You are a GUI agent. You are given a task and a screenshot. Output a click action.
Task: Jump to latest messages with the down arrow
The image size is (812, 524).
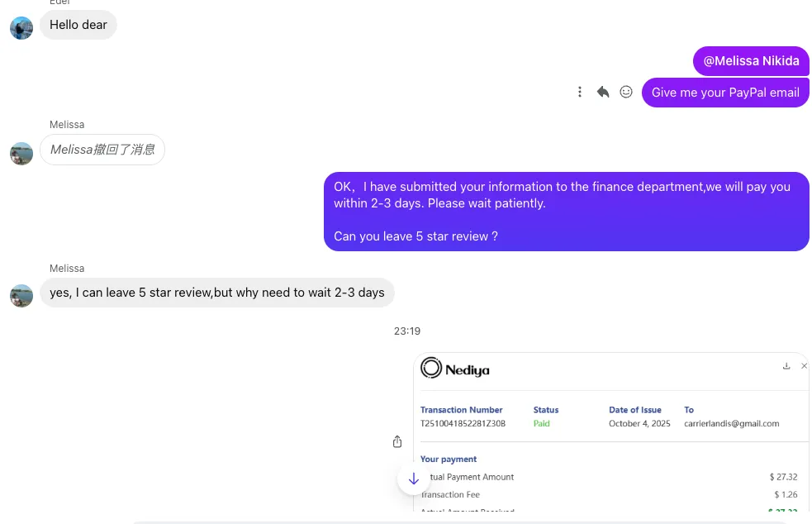pyautogui.click(x=414, y=479)
